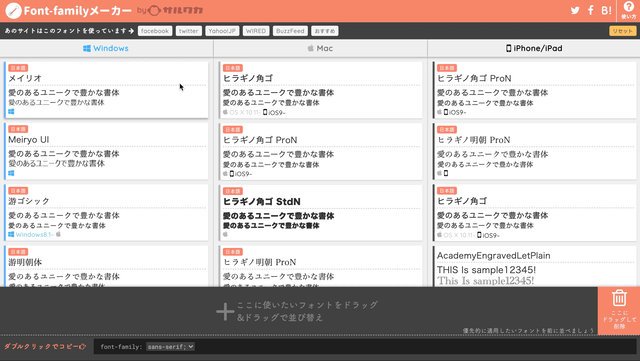Click the ダブルクリックでコピー label
Screen dimensions: 640x361
[41, 347]
